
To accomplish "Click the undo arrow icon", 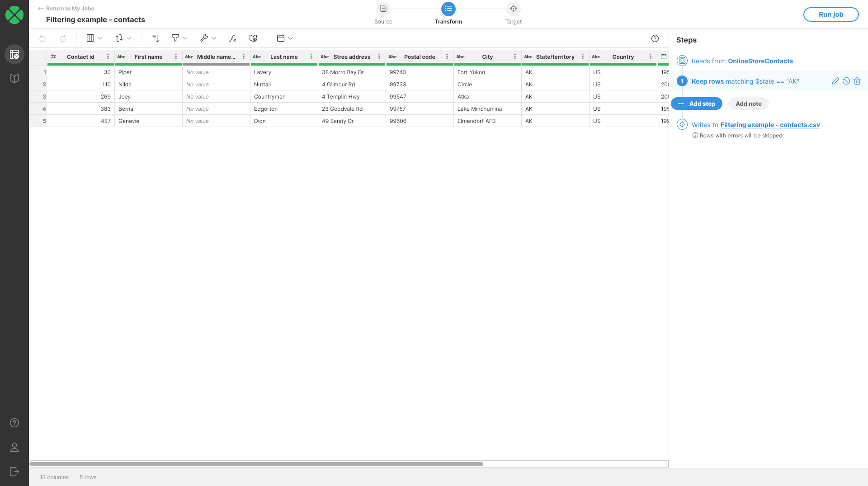I will 42,38.
